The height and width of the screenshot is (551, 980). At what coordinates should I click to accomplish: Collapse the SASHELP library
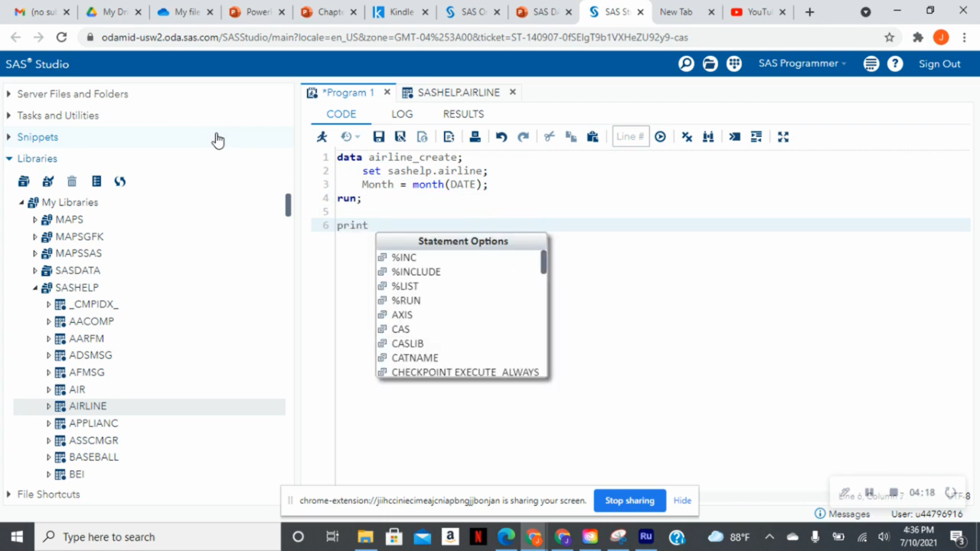click(35, 288)
